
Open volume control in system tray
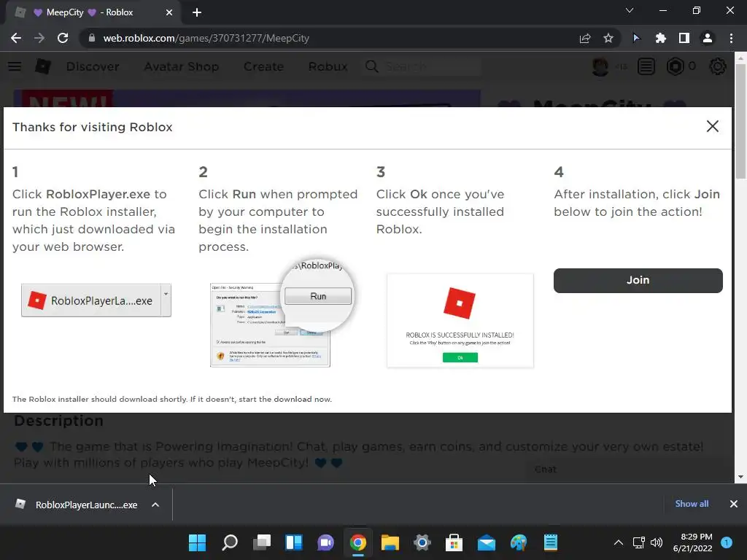(657, 542)
